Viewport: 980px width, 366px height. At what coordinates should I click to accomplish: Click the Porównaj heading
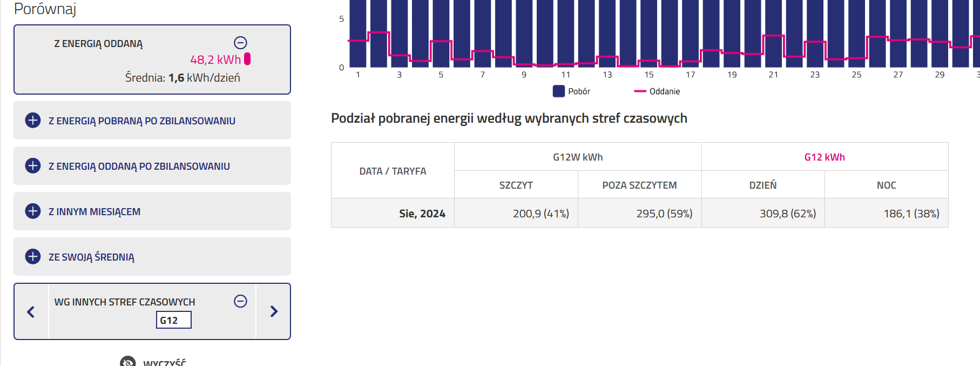(45, 9)
